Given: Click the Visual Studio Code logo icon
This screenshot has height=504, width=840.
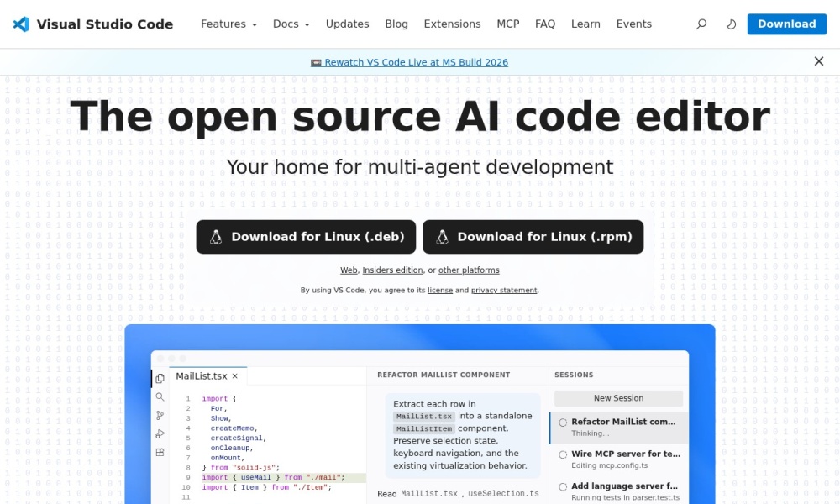Looking at the screenshot, I should pyautogui.click(x=21, y=24).
